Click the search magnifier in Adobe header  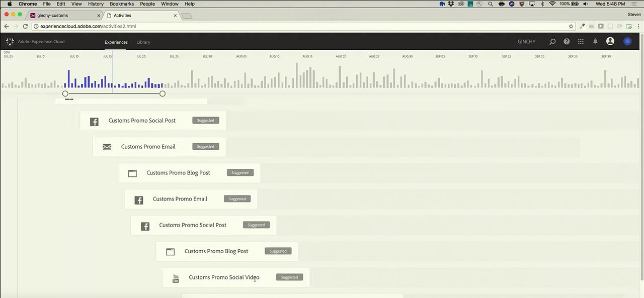pyautogui.click(x=552, y=42)
